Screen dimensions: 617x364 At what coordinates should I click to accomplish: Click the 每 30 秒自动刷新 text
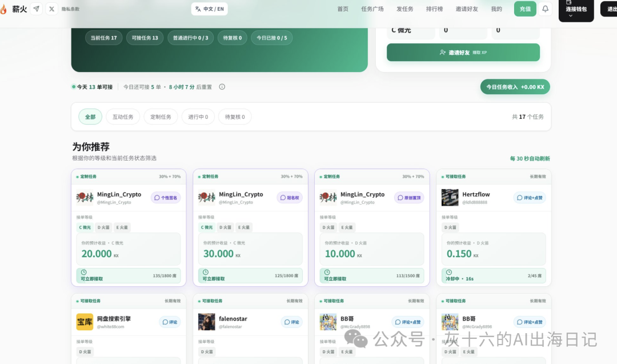click(530, 159)
